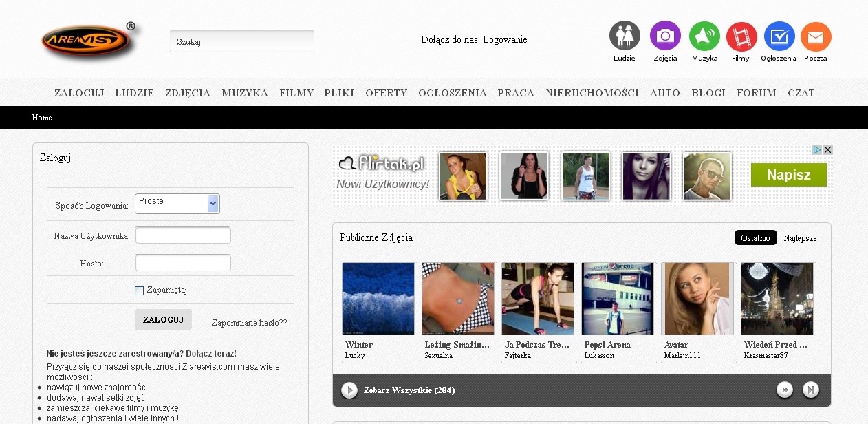The image size is (868, 424).
Task: Focus the Szukaj search field
Action: (242, 41)
